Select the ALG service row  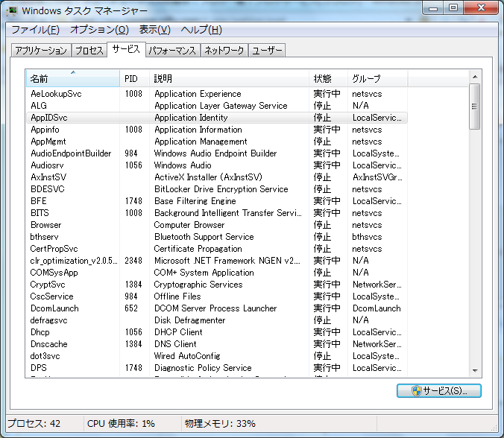[x=217, y=106]
